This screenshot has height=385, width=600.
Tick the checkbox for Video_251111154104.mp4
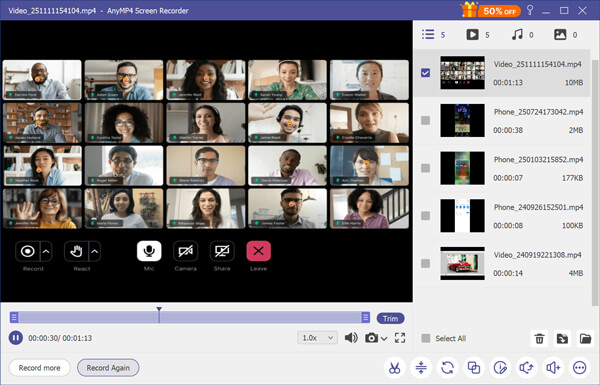[425, 73]
